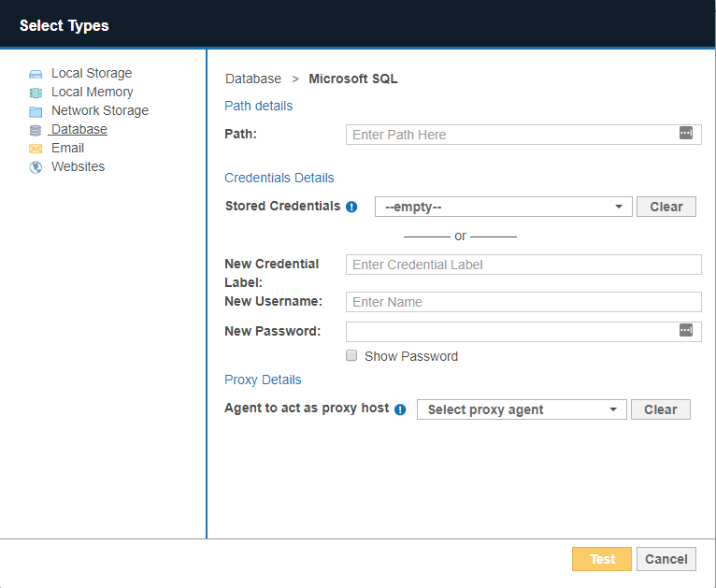Select Network Storage in the types list
This screenshot has height=588, width=716.
99,110
